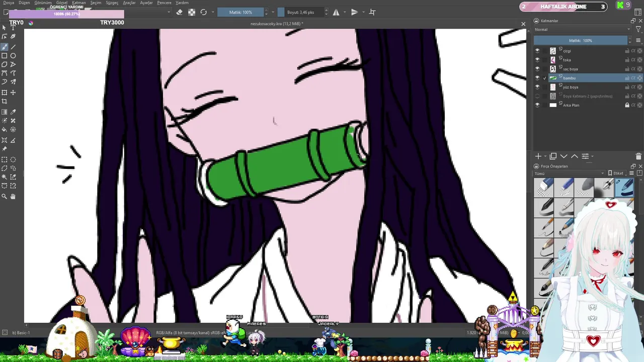This screenshot has width=644, height=362.
Task: Unlock the Arka Plan layer
Action: pyautogui.click(x=627, y=105)
